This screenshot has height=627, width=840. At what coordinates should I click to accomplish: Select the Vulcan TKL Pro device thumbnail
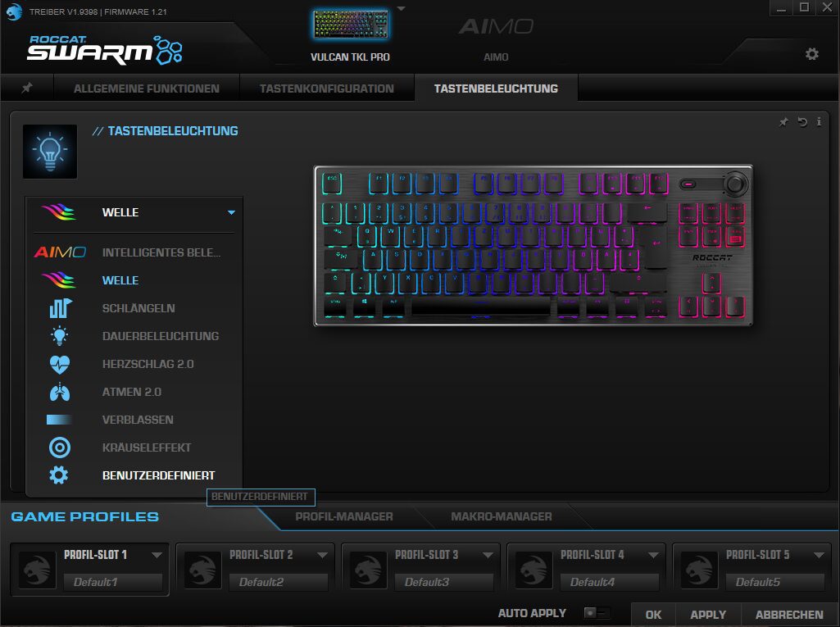350,25
